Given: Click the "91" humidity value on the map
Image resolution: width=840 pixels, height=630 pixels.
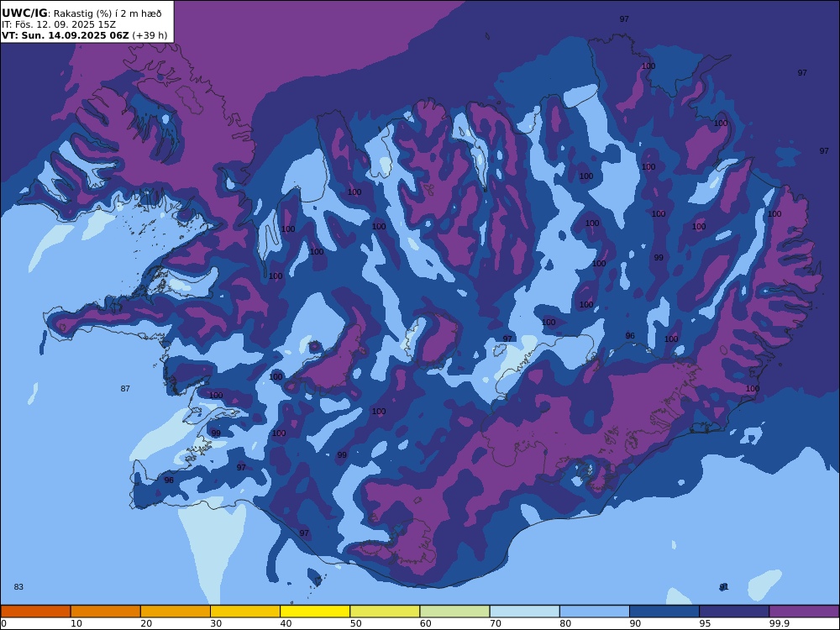Looking at the screenshot, I should click(x=724, y=587).
